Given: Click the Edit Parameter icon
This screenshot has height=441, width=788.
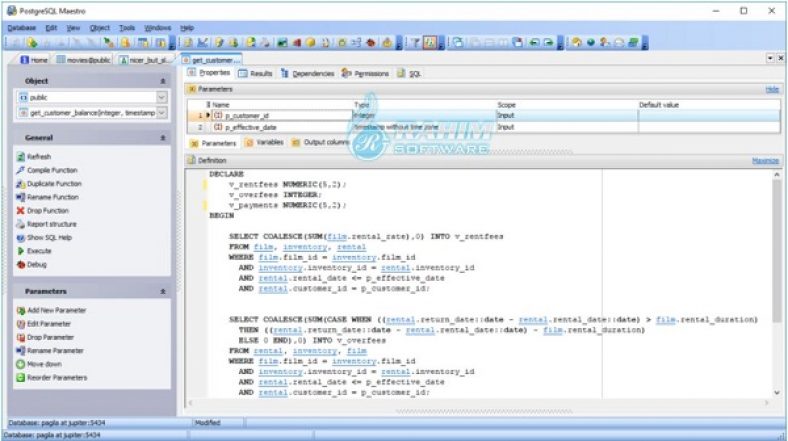Looking at the screenshot, I should [21, 324].
